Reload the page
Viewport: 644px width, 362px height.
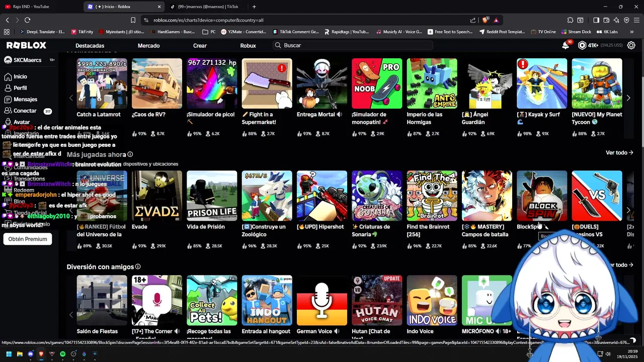[x=27, y=20]
